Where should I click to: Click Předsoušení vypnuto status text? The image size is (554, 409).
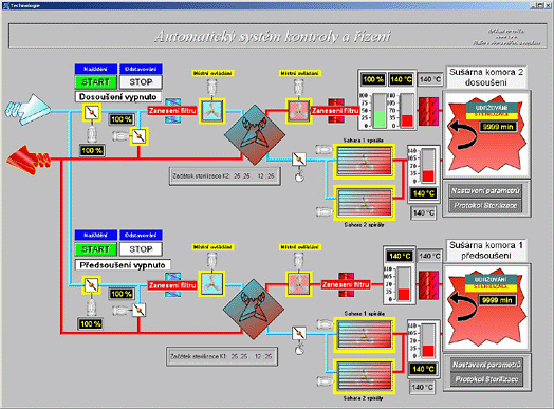(x=122, y=265)
